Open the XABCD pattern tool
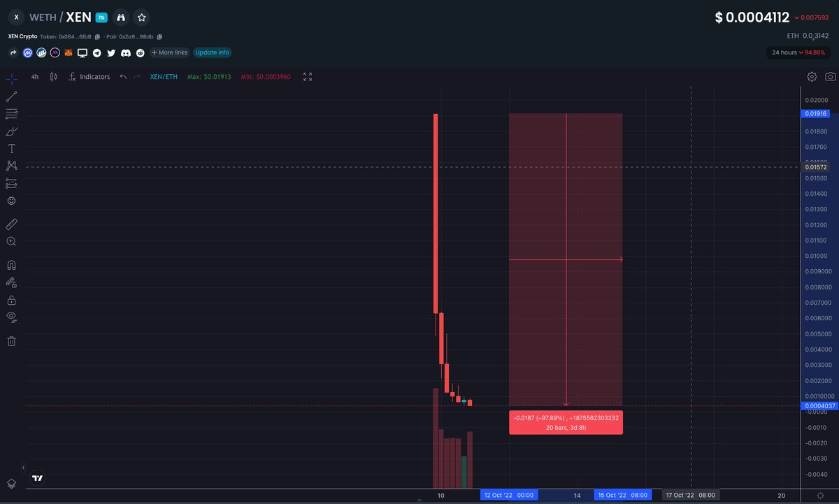Viewport: 839px width, 504px height. coord(11,166)
